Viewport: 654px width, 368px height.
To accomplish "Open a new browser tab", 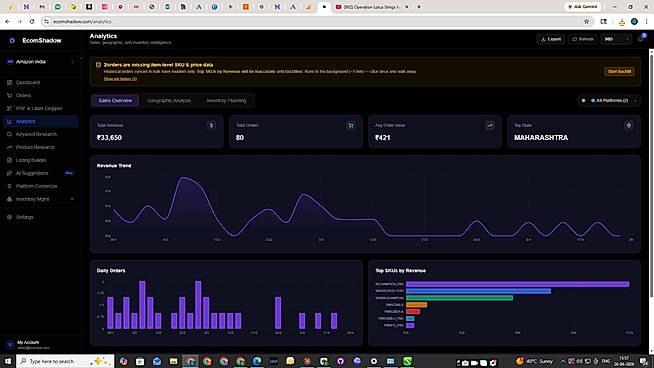I will pyautogui.click(x=419, y=7).
